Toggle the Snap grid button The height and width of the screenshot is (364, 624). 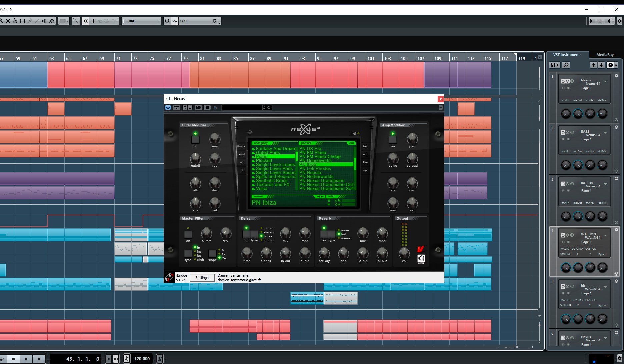93,21
